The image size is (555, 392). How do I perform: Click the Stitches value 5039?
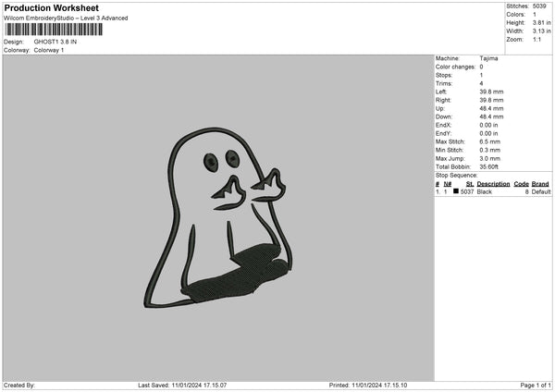(539, 6)
